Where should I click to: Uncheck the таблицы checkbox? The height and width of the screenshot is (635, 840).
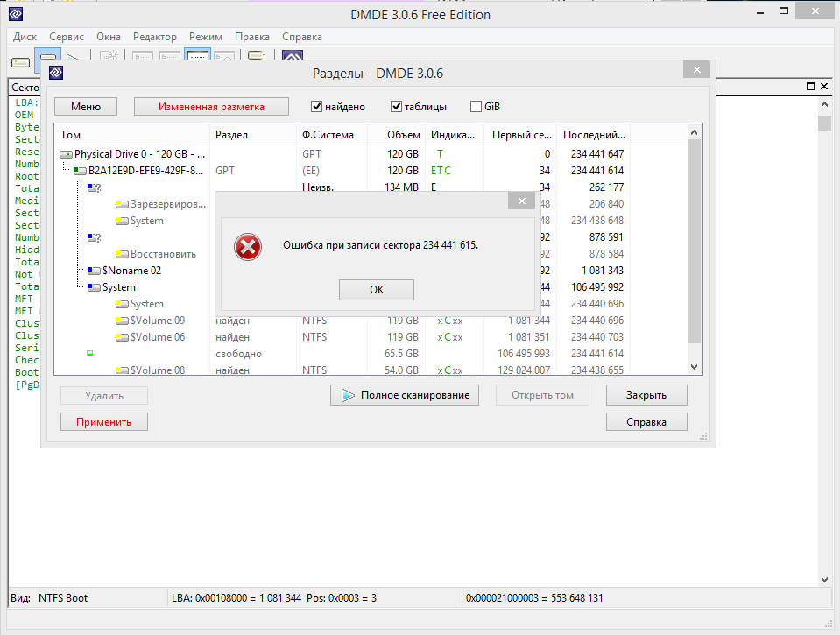(396, 107)
